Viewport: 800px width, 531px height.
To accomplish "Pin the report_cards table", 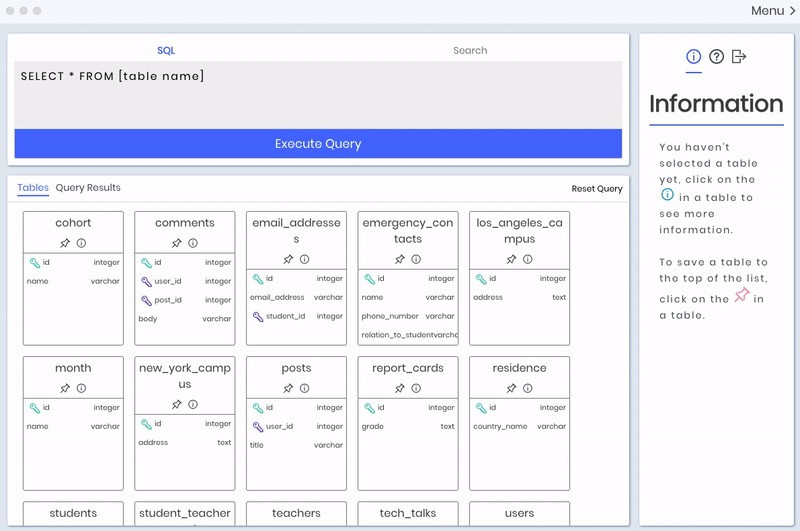I will coord(400,388).
